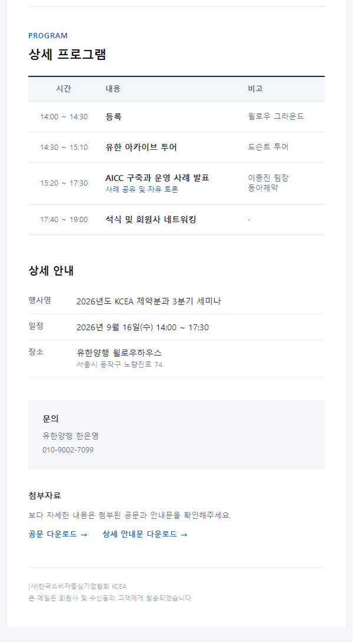Click the footer text (사)한국소비자중심기업협회 KCEA
This screenshot has width=353, height=644.
click(77, 586)
